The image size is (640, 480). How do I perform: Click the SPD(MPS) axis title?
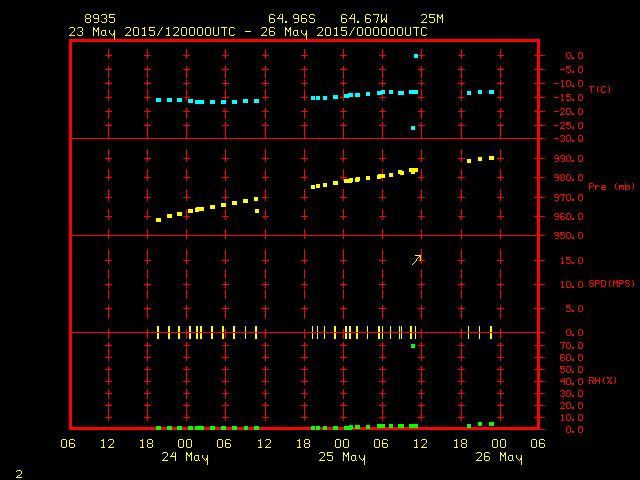(611, 283)
